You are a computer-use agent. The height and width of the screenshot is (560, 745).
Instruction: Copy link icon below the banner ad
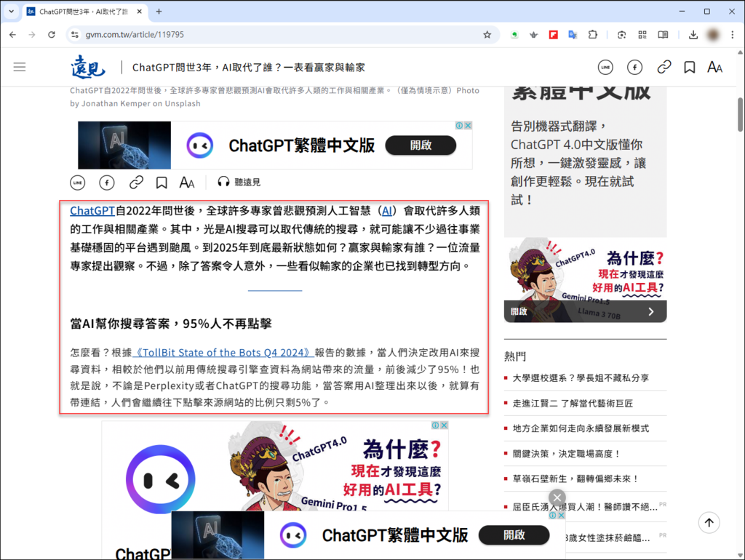[136, 183]
